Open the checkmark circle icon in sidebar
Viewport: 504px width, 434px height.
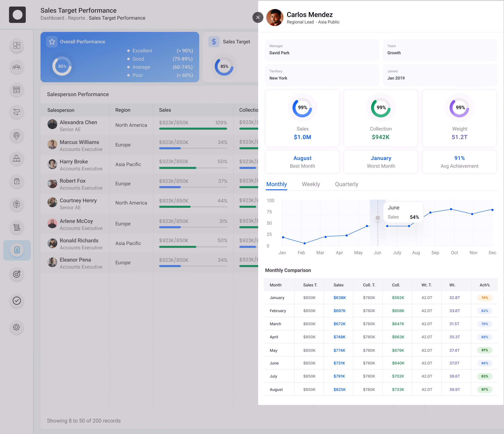(x=17, y=301)
